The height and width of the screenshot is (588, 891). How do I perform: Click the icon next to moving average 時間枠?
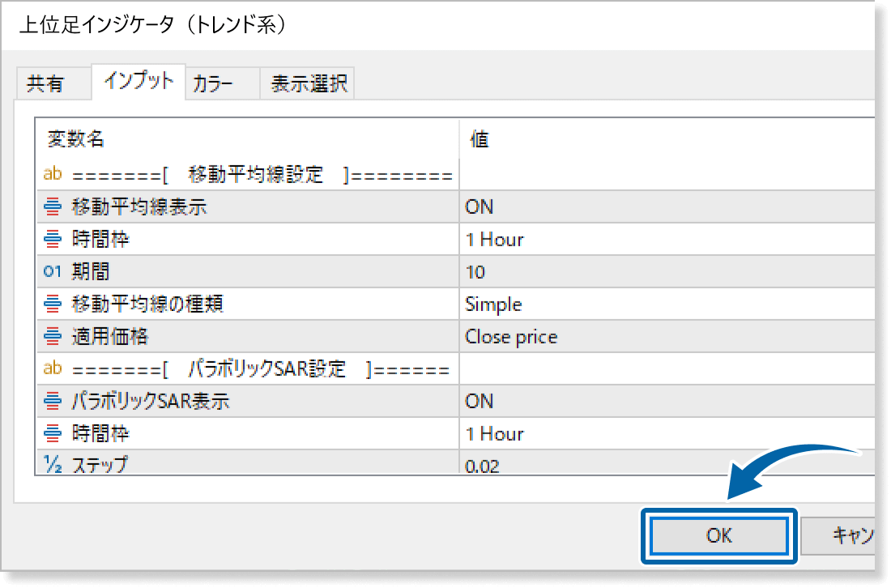click(x=53, y=240)
